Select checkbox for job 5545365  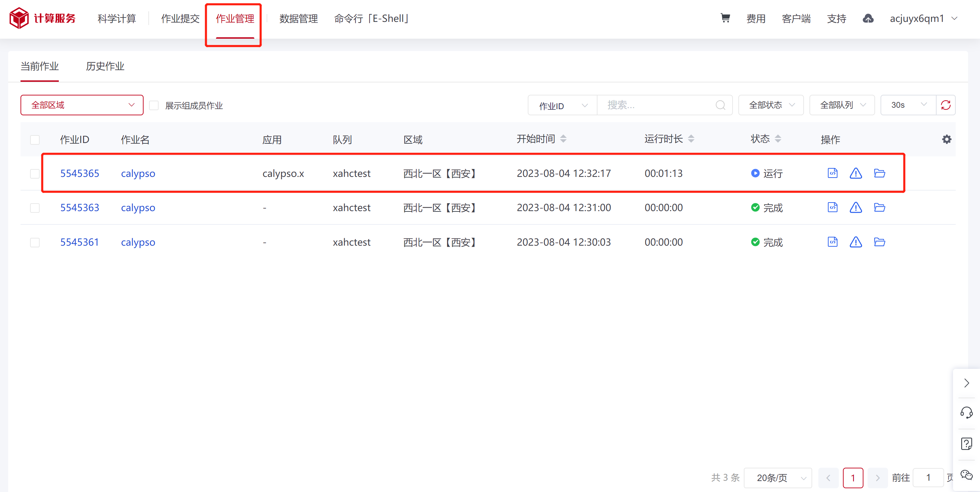click(35, 174)
